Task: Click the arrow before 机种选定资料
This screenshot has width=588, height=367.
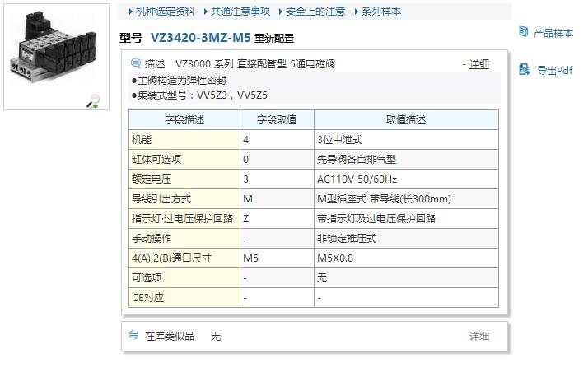Action: (129, 12)
